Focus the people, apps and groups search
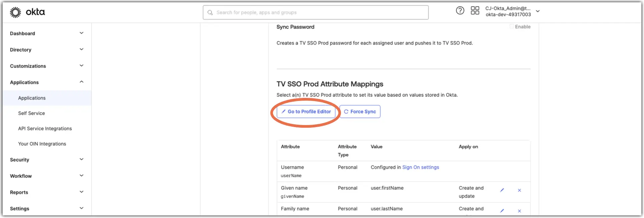 (x=316, y=12)
